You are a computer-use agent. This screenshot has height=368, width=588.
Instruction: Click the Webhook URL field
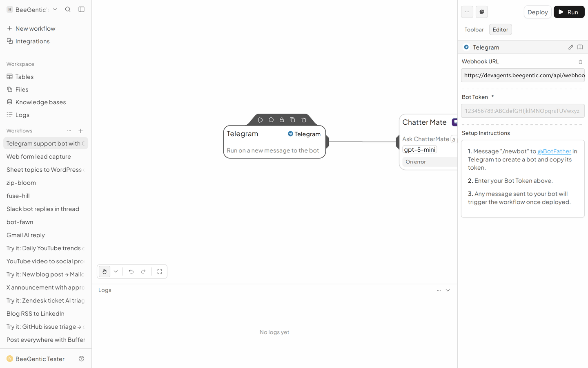pos(523,75)
